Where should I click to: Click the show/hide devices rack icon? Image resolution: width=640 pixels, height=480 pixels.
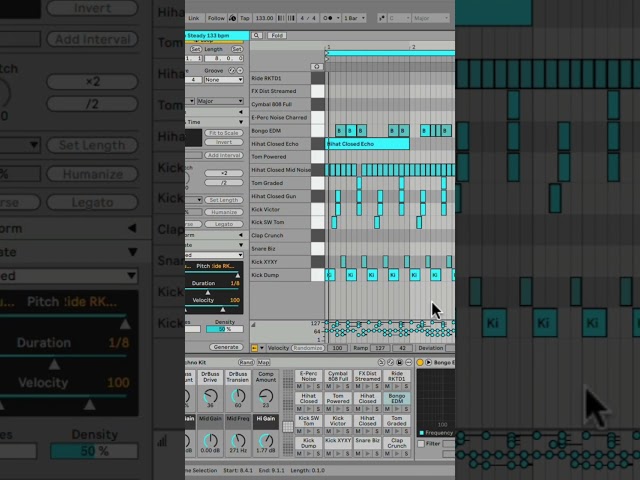(409, 362)
